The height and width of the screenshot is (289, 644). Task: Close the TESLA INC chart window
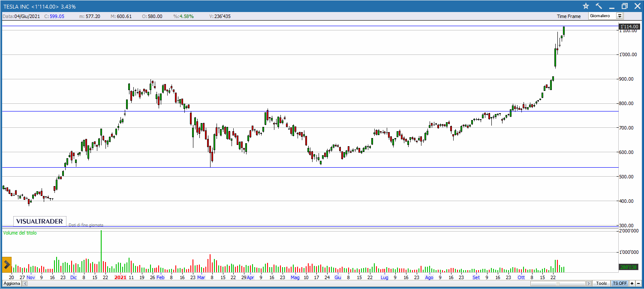tap(637, 6)
